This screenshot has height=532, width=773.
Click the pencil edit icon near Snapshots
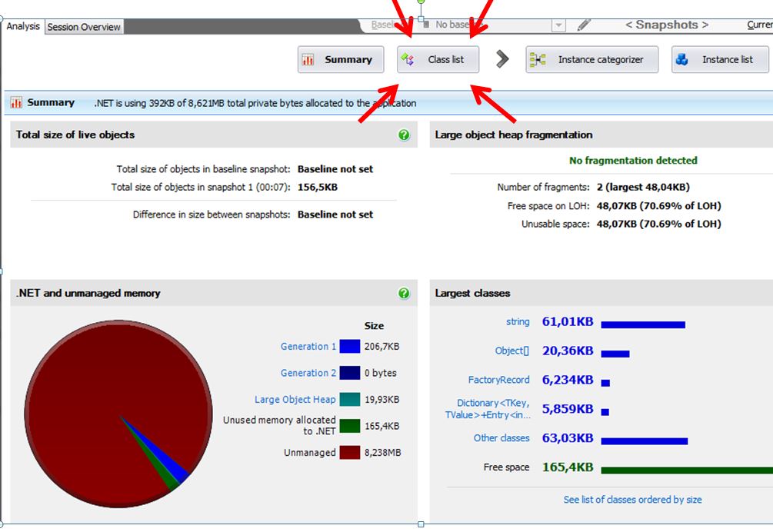pyautogui.click(x=584, y=24)
